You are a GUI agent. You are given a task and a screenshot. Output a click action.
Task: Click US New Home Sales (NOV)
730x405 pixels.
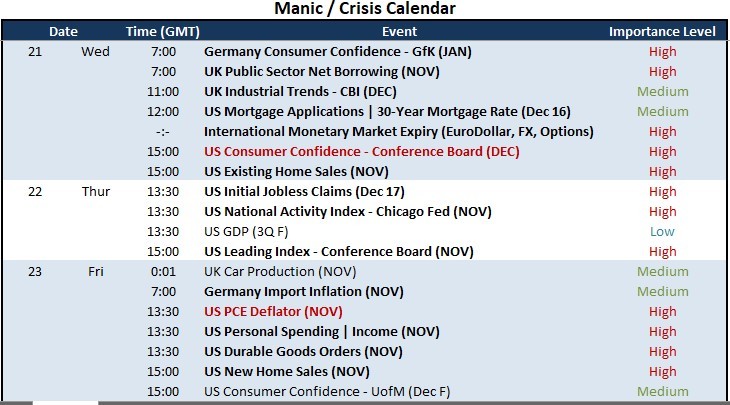(287, 372)
